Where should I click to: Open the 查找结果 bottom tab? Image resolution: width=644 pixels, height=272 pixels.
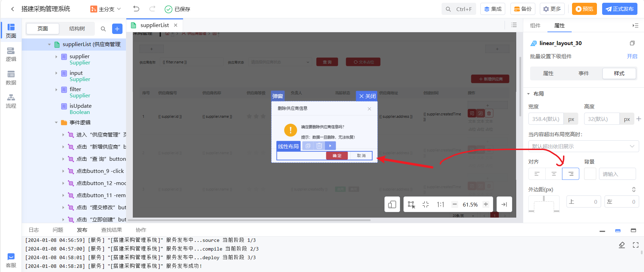[x=111, y=230]
